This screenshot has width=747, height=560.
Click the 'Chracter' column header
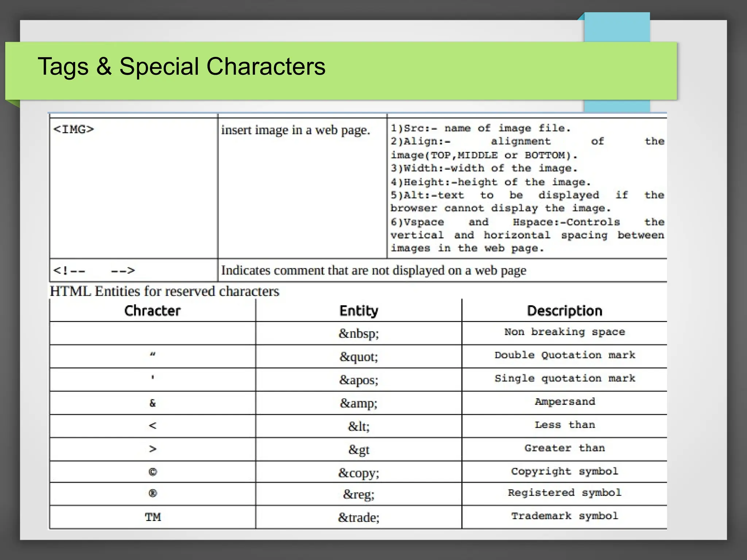(152, 311)
